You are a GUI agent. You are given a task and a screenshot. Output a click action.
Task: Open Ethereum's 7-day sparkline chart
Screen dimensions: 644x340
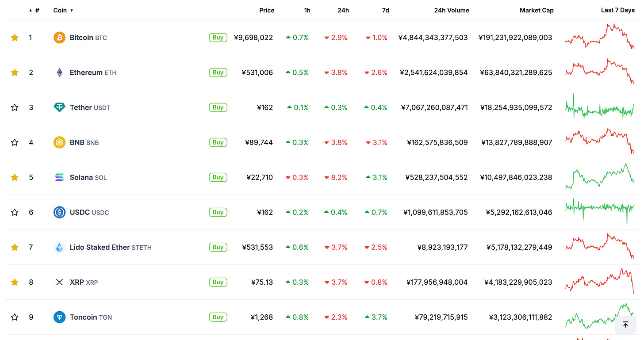tap(599, 71)
